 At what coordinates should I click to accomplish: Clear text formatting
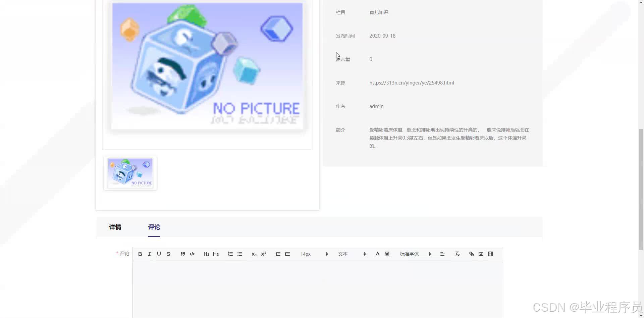pos(457,254)
